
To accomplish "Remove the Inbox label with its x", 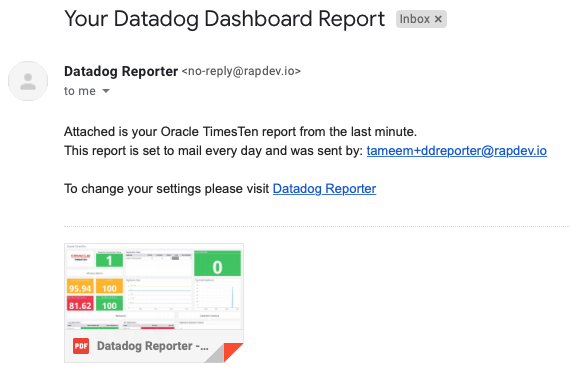I will (x=438, y=19).
